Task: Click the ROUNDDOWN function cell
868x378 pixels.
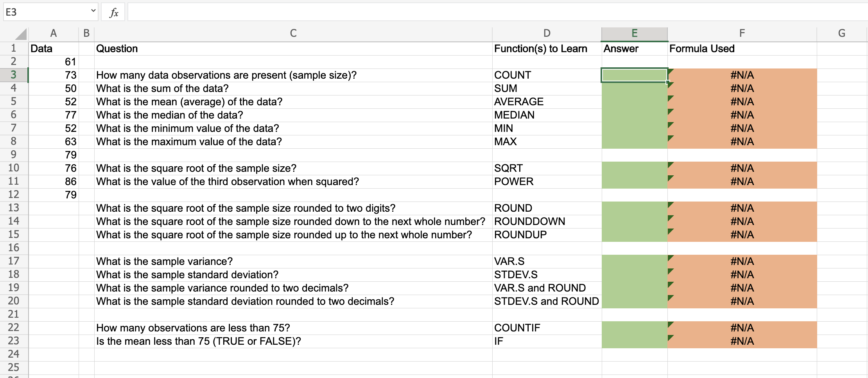Action: [x=547, y=221]
